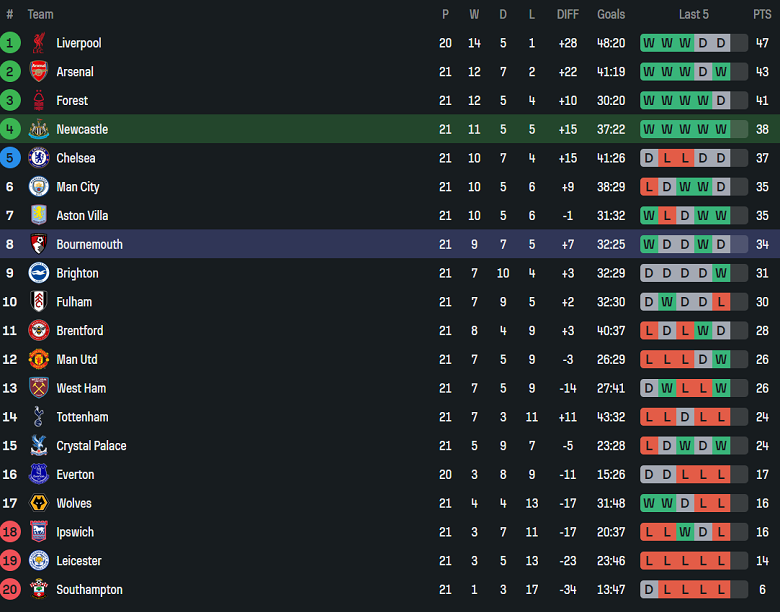Click the Last 5 column header
780x612 pixels.
pyautogui.click(x=694, y=14)
